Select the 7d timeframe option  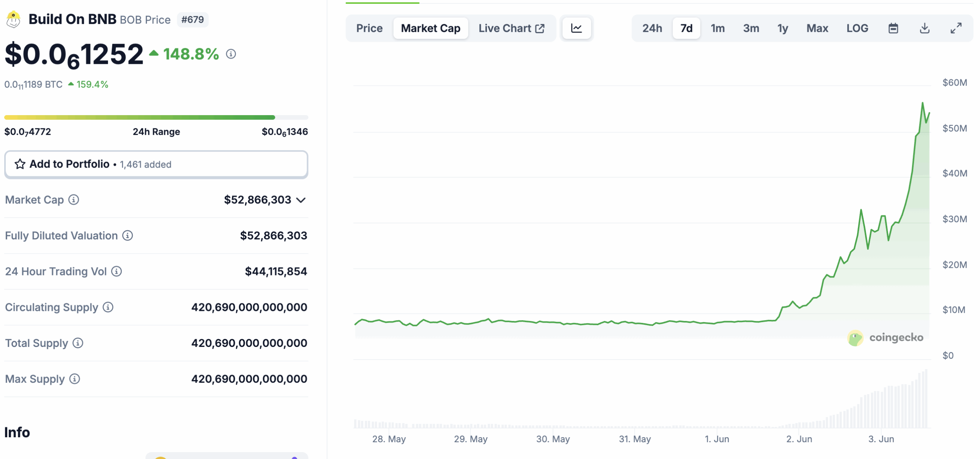[686, 28]
